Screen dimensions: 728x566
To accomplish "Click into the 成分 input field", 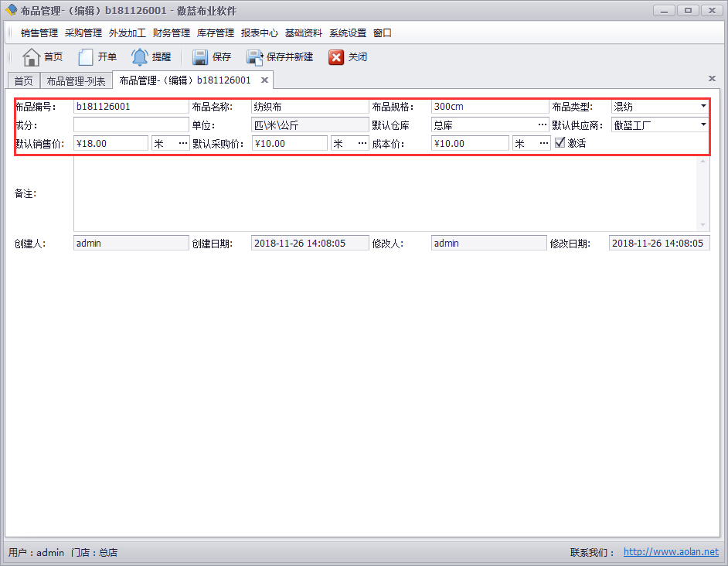I will (131, 124).
